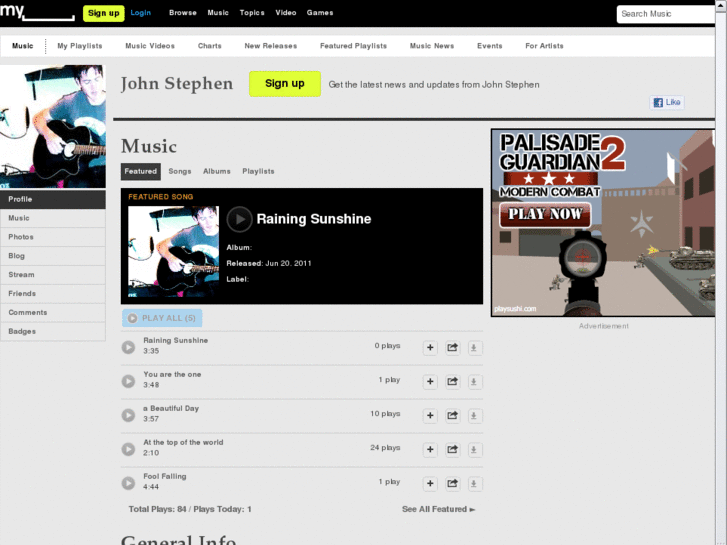The width and height of the screenshot is (727, 545).
Task: Share the track 'Fool Falling'
Action: (452, 483)
